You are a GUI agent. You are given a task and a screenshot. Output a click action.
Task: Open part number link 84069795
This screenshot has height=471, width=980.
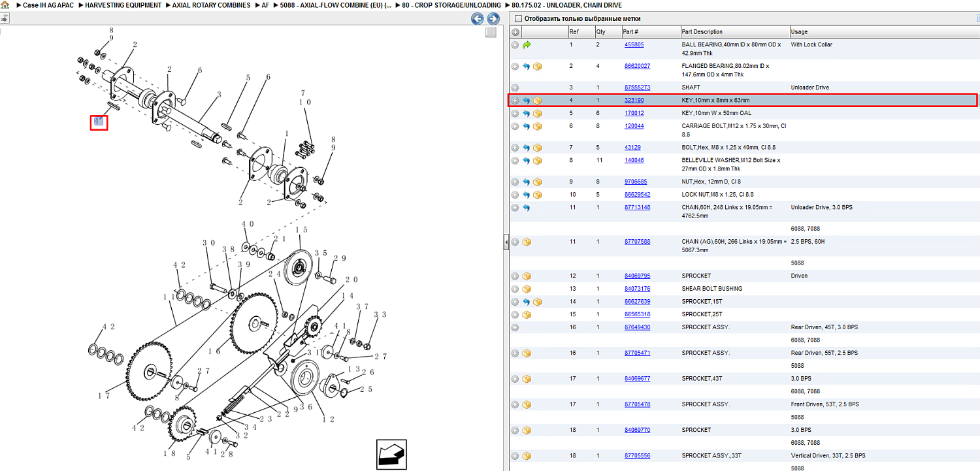coord(637,276)
